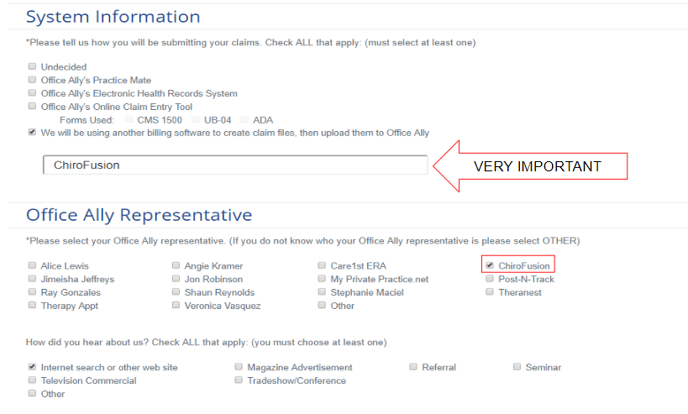Select Shaun Reynolds as representative
Image resolution: width=688 pixels, height=414 pixels.
tap(176, 292)
